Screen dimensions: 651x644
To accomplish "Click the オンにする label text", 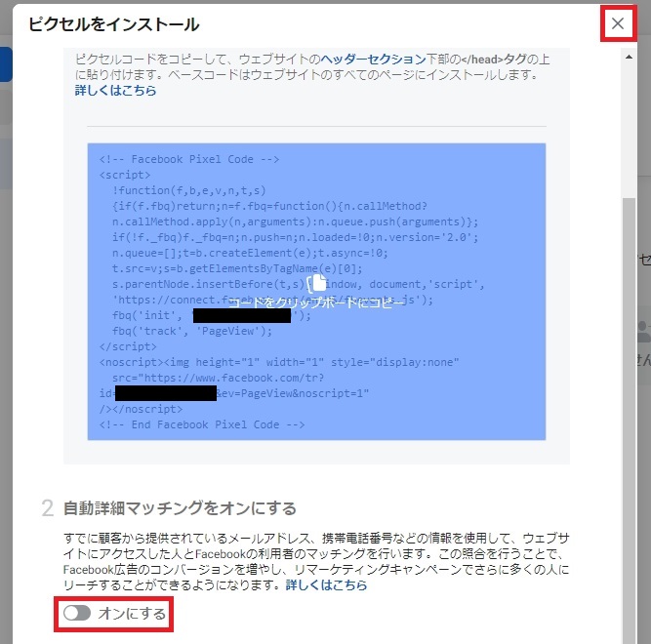I will [x=132, y=613].
